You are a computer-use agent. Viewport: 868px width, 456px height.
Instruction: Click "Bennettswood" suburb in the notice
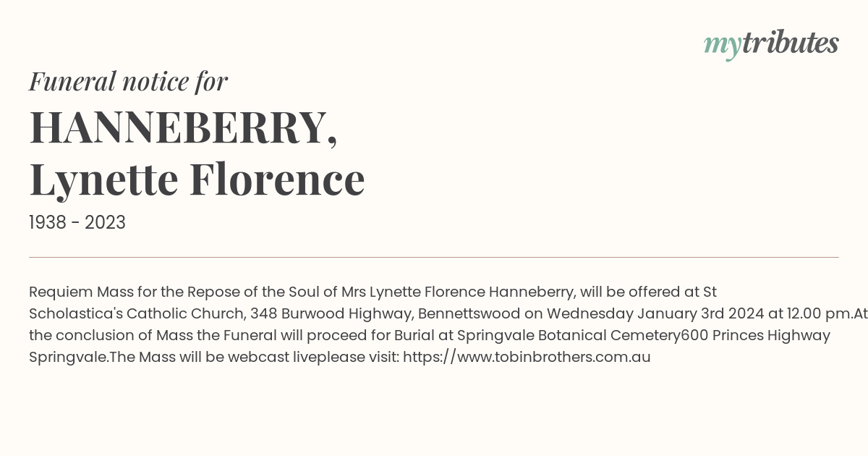[x=468, y=313]
